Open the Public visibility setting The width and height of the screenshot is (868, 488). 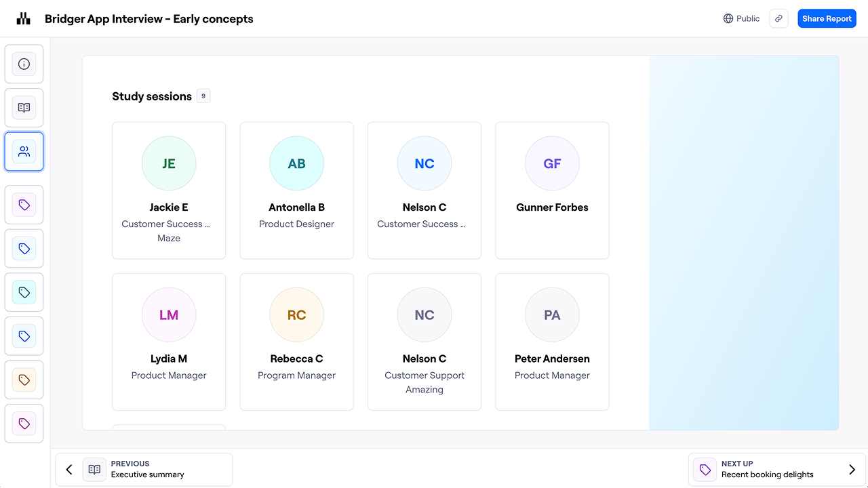(x=741, y=19)
